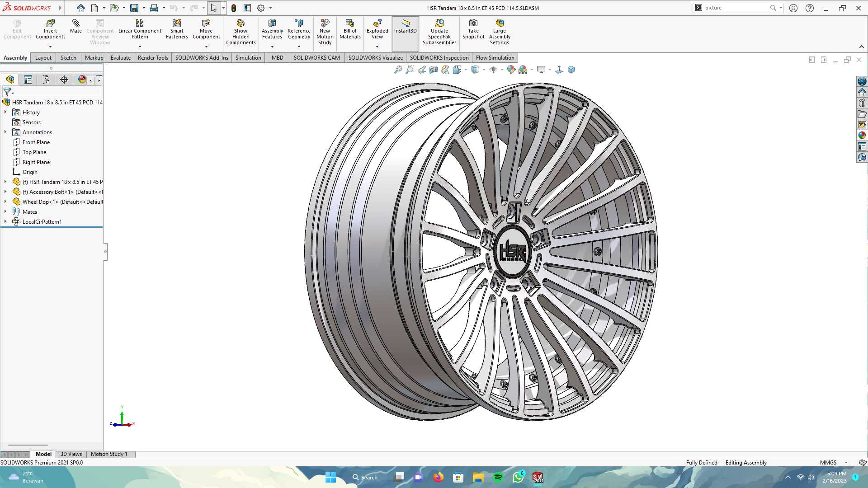Open Assembly Features
This screenshot has height=488, width=868.
click(272, 29)
